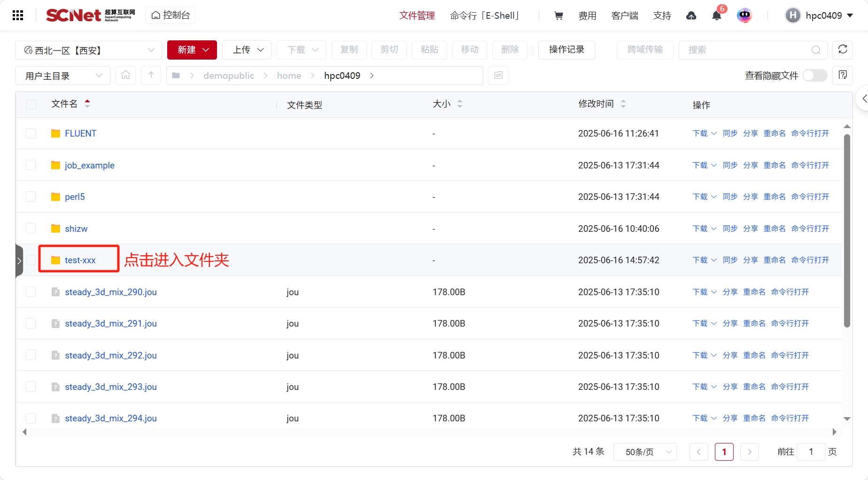Open the help question mark icon
The height and width of the screenshot is (480, 868).
[x=842, y=75]
